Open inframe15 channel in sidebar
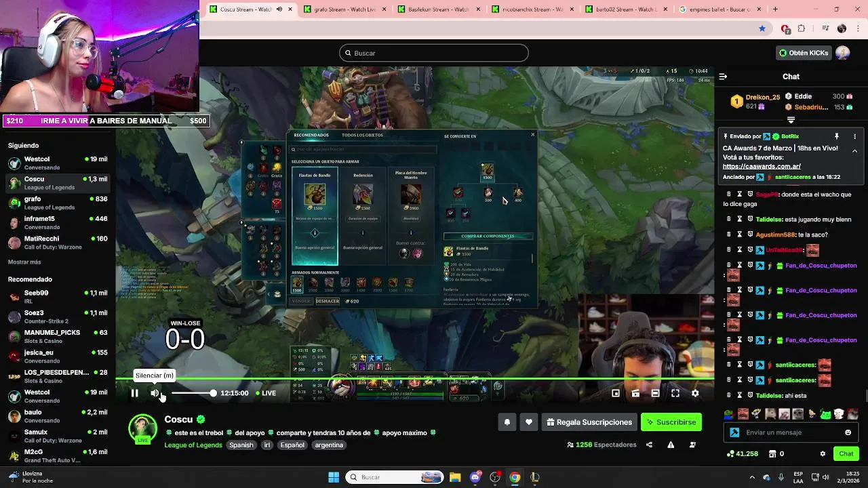Screen dimensions: 868x488 pos(58,223)
